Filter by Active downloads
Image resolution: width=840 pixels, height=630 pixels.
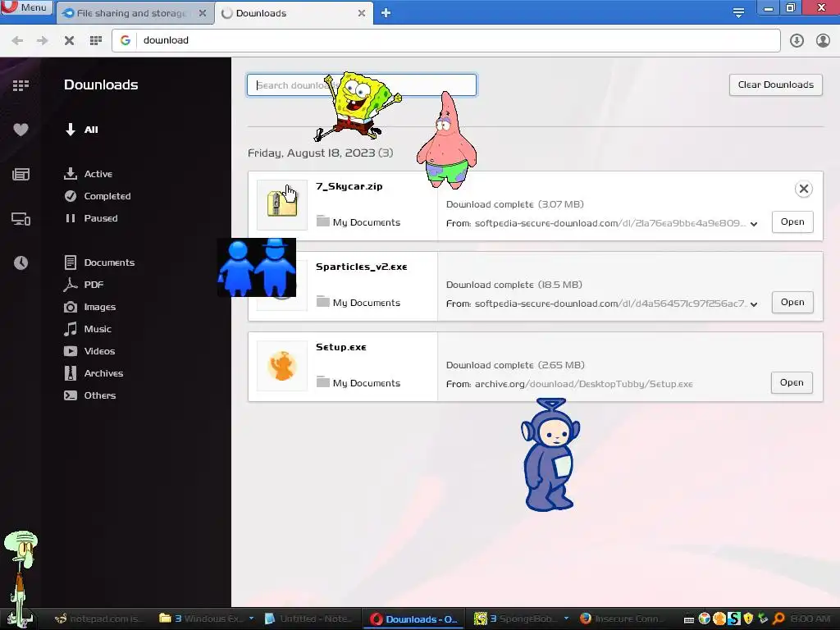(x=89, y=174)
